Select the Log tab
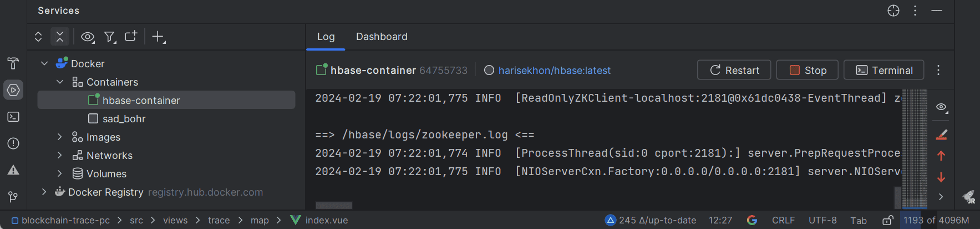 [x=326, y=37]
